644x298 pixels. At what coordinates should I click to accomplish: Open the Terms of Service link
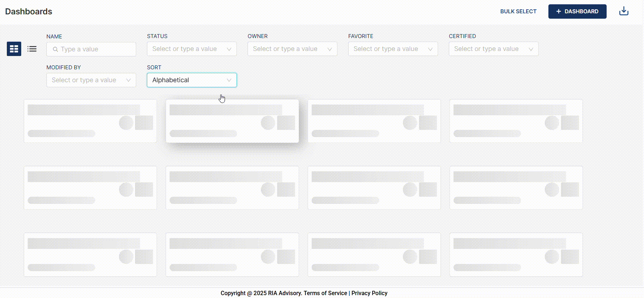pos(325,293)
